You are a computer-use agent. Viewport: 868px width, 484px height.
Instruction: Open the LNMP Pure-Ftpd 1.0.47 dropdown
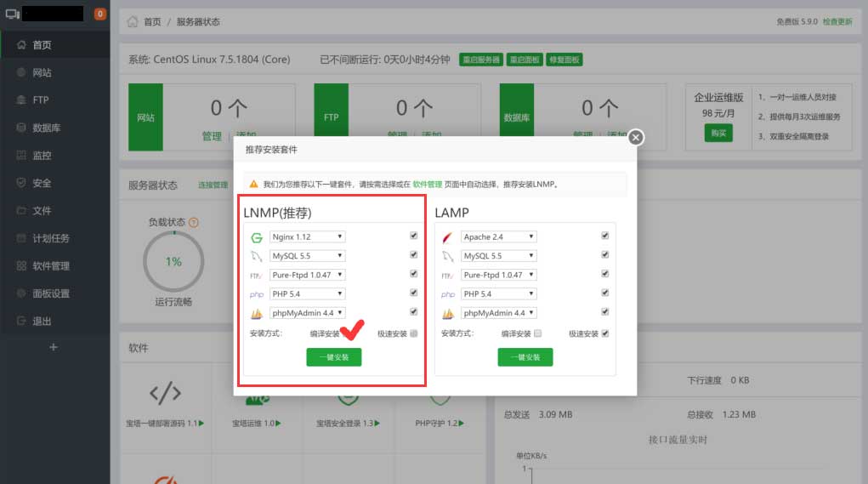[307, 275]
